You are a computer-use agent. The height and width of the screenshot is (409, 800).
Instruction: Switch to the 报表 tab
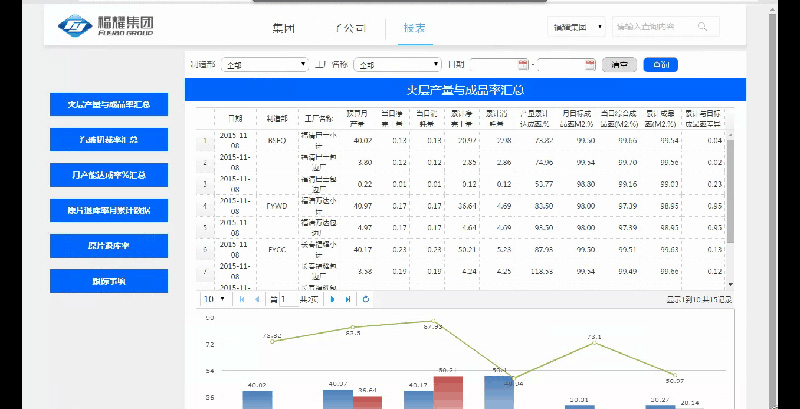coord(414,27)
